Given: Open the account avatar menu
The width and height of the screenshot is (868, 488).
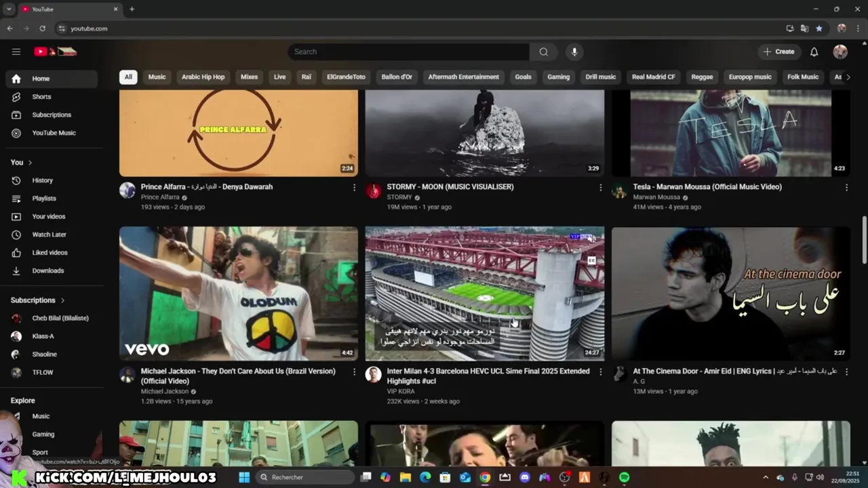Looking at the screenshot, I should click(x=840, y=52).
